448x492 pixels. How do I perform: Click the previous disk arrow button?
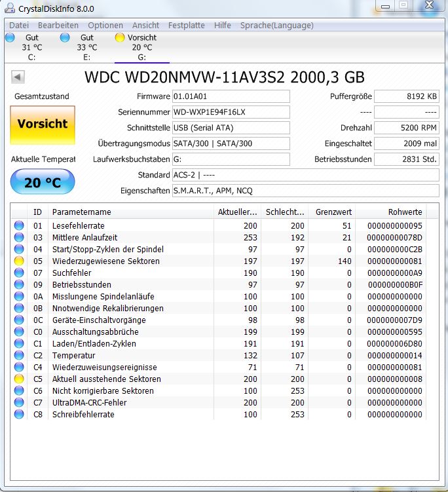[18, 77]
